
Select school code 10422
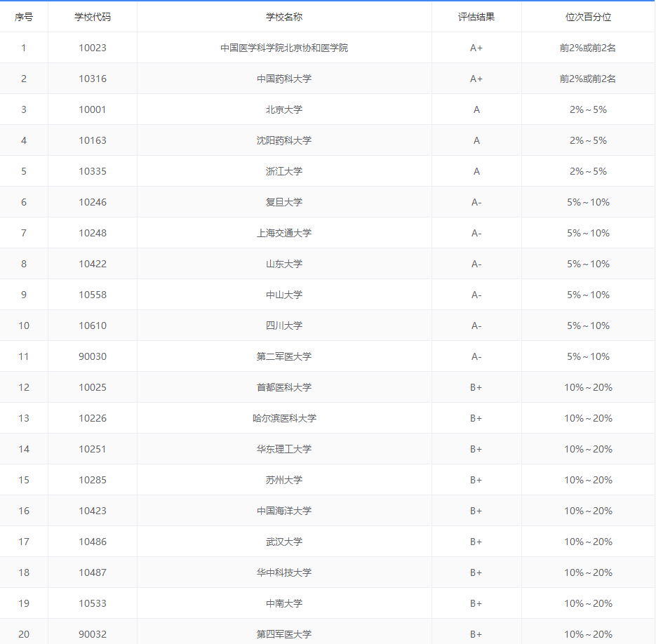(93, 264)
